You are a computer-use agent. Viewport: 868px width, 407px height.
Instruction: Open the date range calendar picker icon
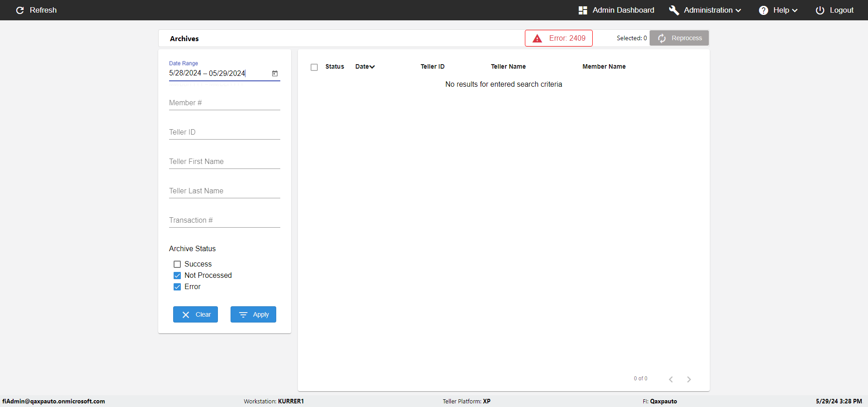tap(274, 74)
